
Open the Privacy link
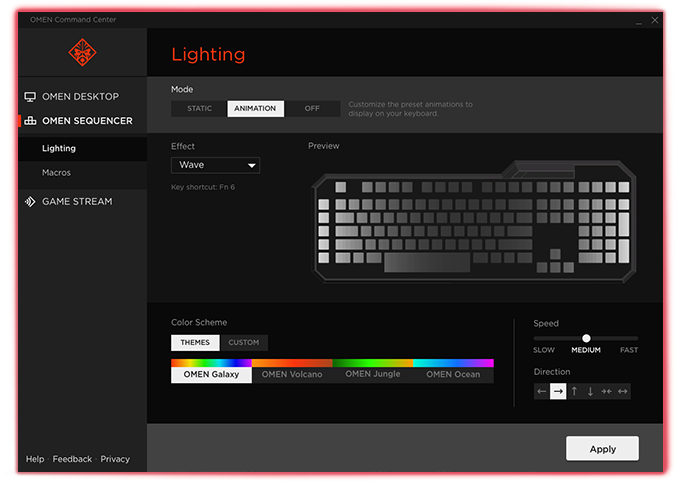click(115, 459)
